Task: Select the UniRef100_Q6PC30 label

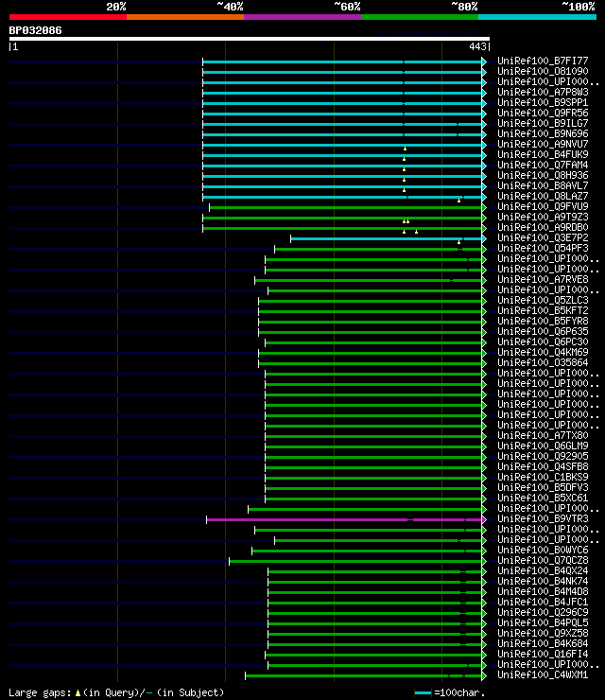Action: tap(543, 342)
